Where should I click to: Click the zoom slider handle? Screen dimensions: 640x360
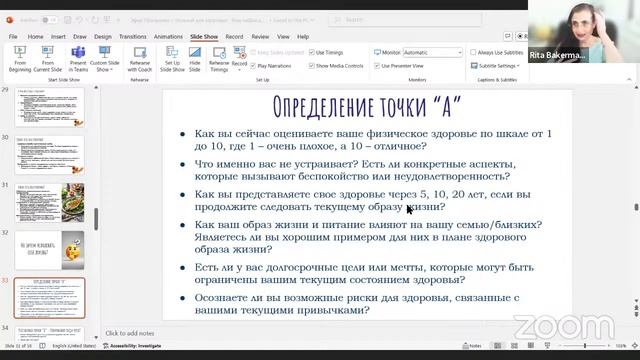pyautogui.click(x=585, y=346)
